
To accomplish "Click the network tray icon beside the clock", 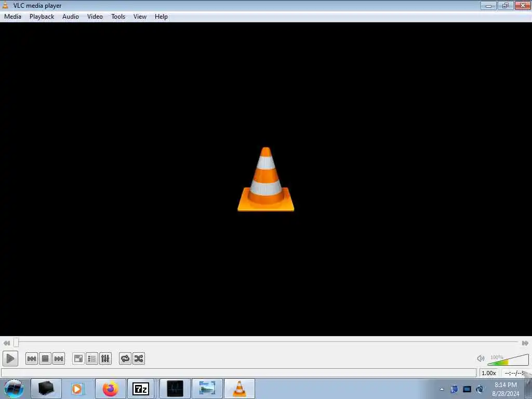I will pyautogui.click(x=480, y=389).
